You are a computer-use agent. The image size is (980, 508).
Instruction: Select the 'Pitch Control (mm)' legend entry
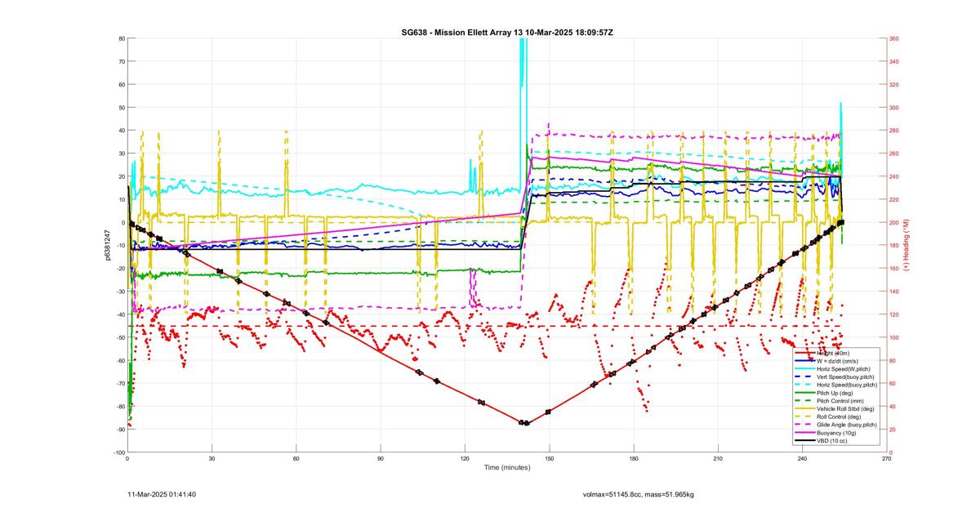pos(829,401)
